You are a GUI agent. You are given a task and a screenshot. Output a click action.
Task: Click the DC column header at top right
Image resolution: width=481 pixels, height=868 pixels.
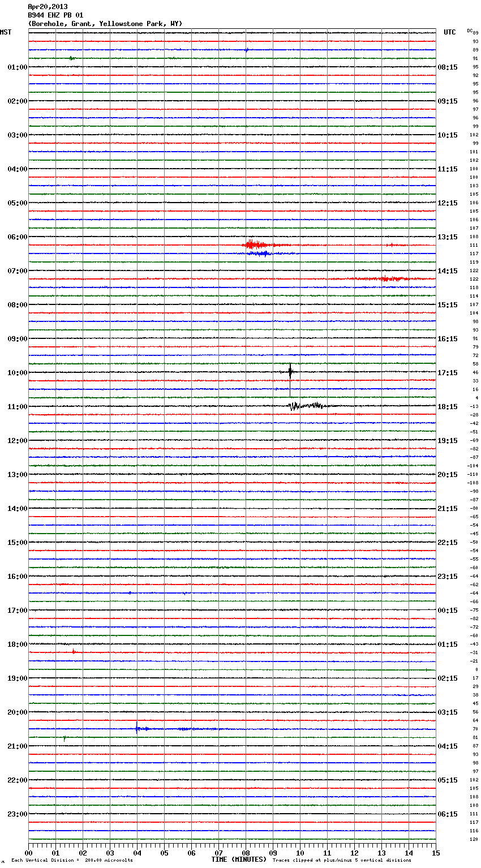click(470, 31)
